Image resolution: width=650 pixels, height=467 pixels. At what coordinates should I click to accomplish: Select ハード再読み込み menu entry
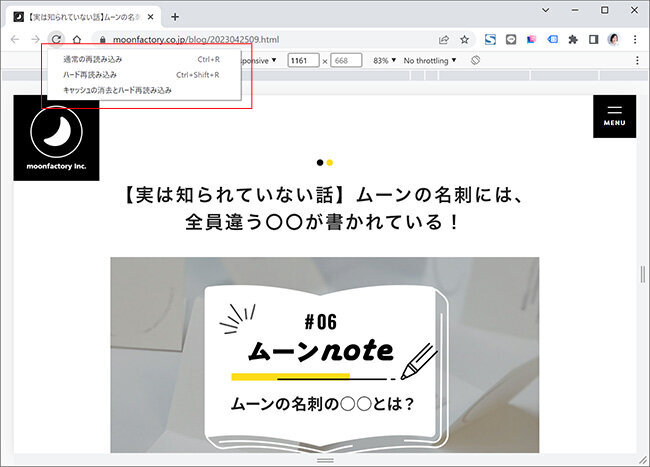click(144, 75)
